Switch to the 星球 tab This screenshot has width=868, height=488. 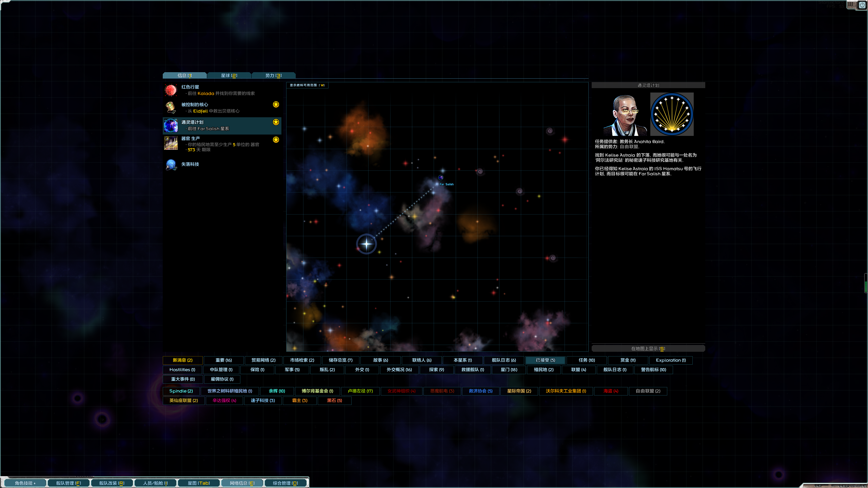[229, 76]
